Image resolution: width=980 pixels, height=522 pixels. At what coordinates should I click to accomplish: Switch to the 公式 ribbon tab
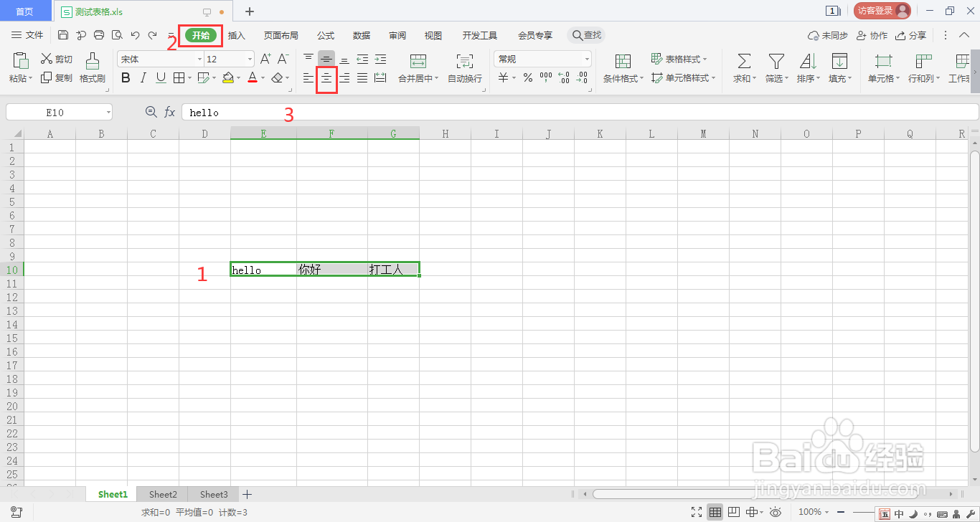(x=326, y=35)
